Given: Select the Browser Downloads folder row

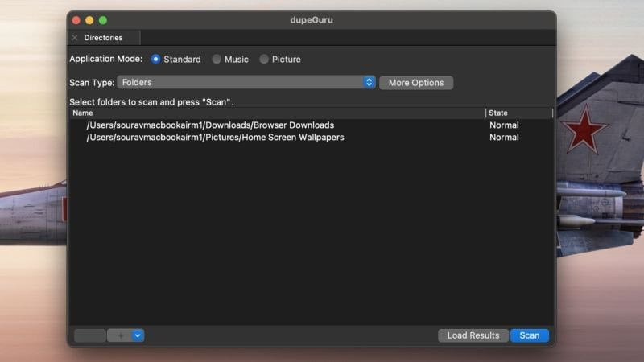Looking at the screenshot, I should coord(311,125).
